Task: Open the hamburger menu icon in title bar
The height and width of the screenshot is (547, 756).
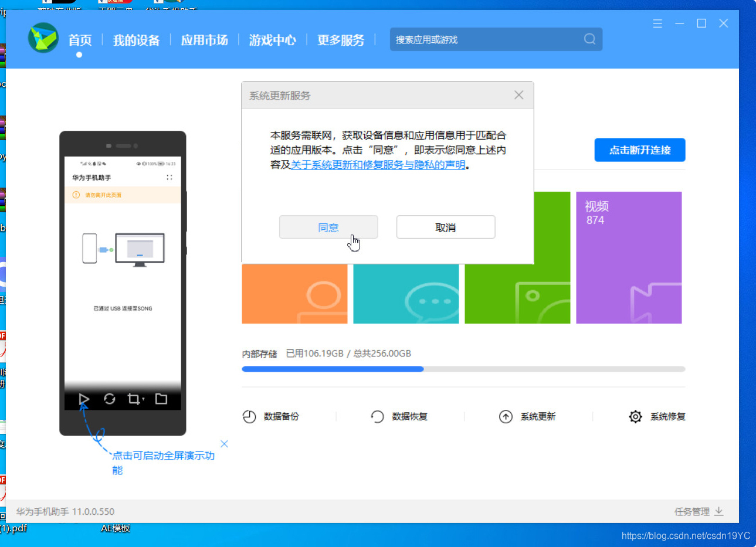Action: [x=657, y=23]
